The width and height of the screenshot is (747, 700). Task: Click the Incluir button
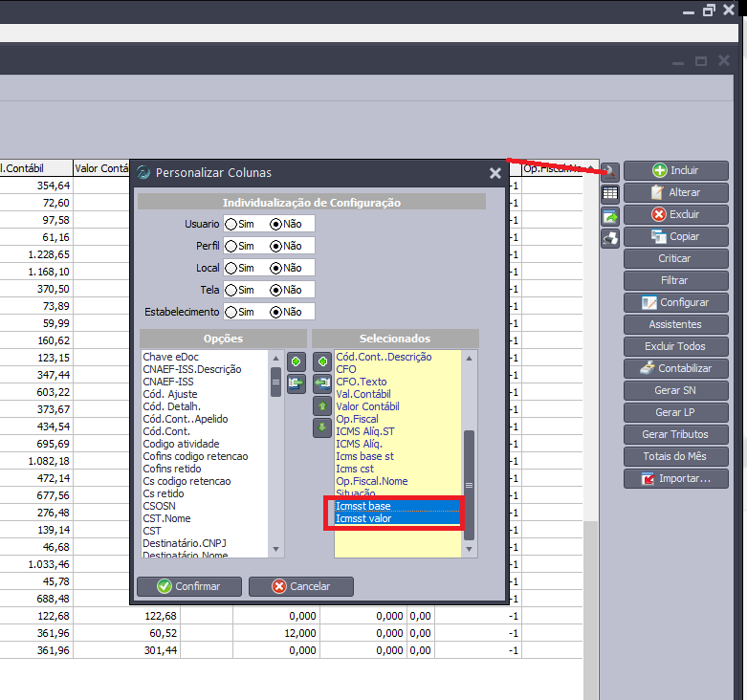click(x=675, y=170)
